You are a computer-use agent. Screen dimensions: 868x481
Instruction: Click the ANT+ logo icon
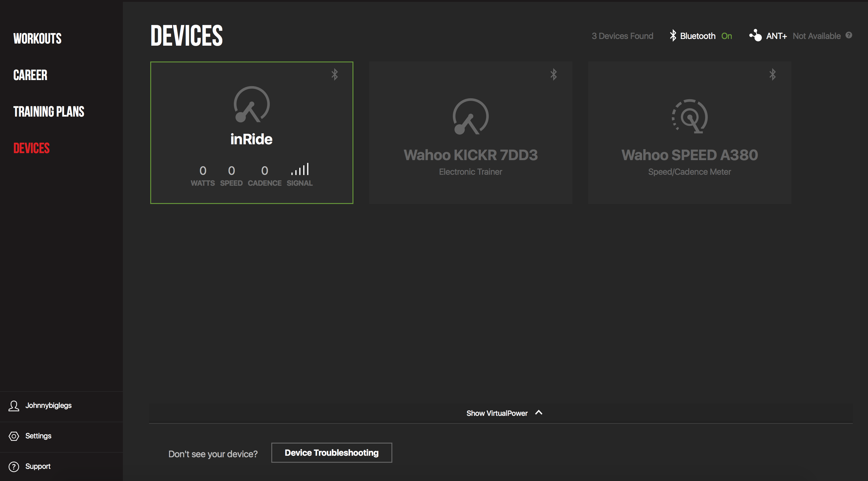point(755,35)
